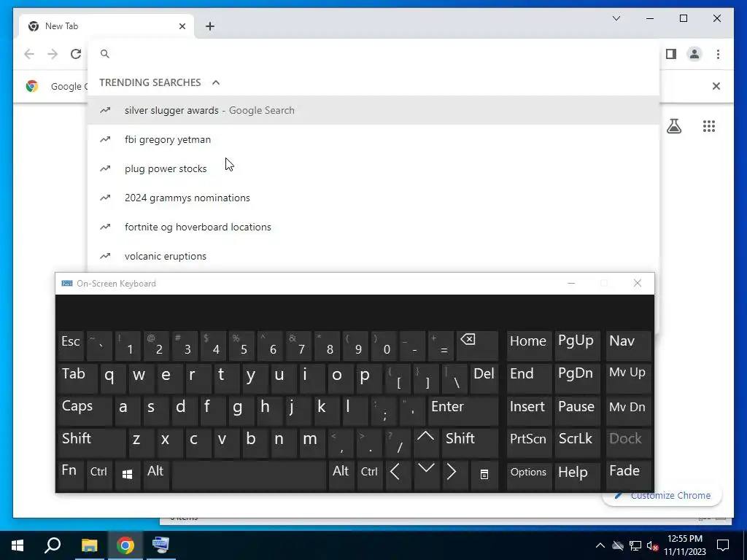
Task: Tap the Tab key on the On-Screen Keyboard
Action: tap(77, 378)
